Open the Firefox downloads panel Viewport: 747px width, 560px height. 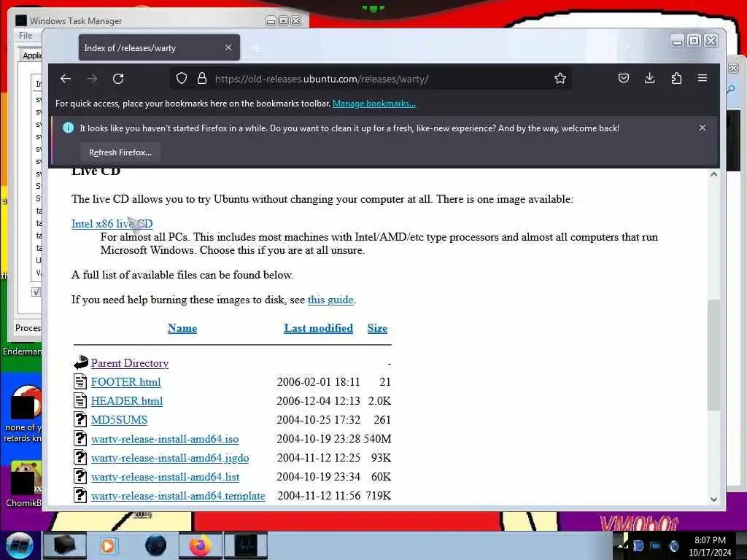pos(649,78)
